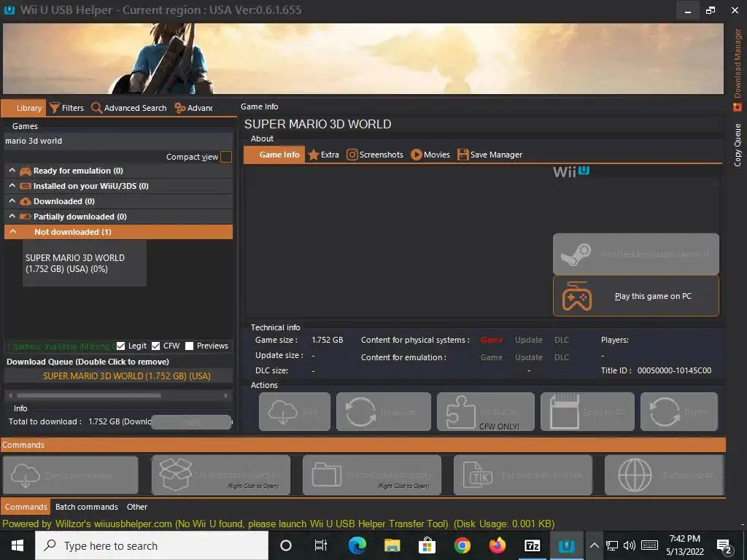Click the Steam logo shortcut icon

[576, 254]
